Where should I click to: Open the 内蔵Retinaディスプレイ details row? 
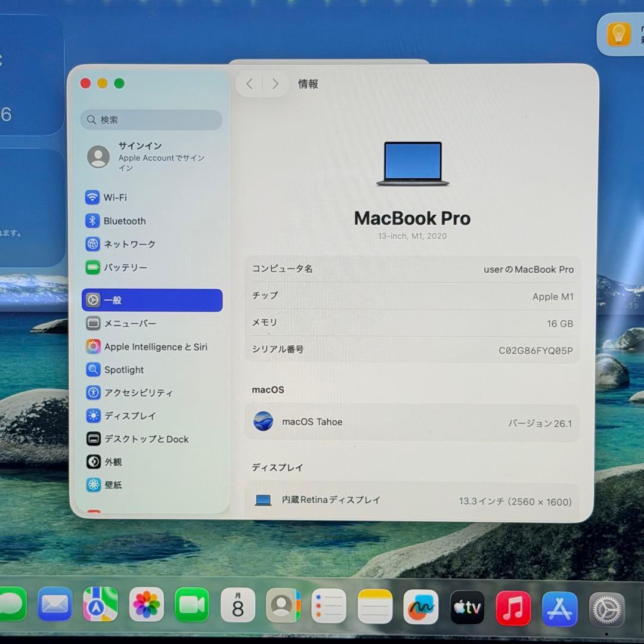[411, 500]
